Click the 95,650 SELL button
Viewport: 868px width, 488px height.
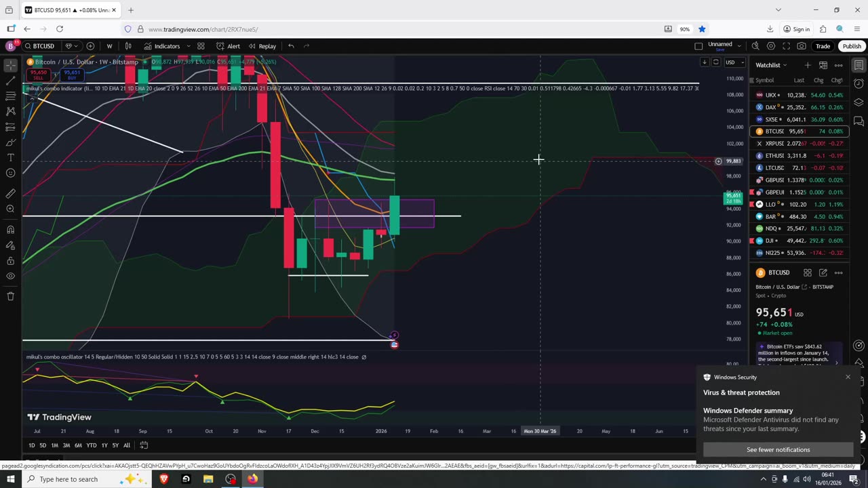pyautogui.click(x=38, y=75)
